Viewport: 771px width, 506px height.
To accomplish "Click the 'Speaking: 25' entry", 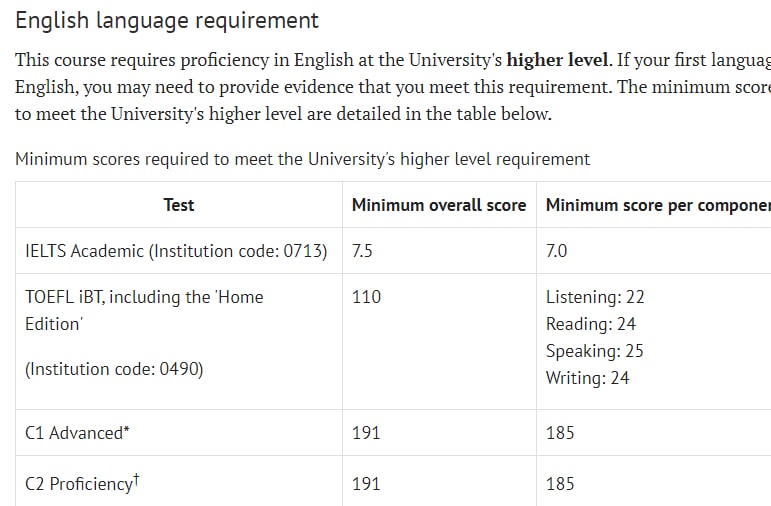I will coord(594,351).
